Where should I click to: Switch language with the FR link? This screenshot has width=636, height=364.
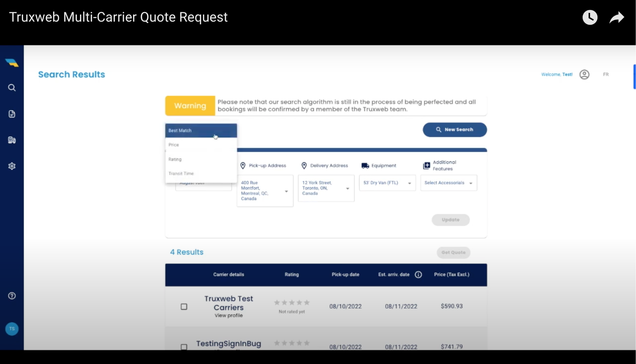[x=606, y=74]
